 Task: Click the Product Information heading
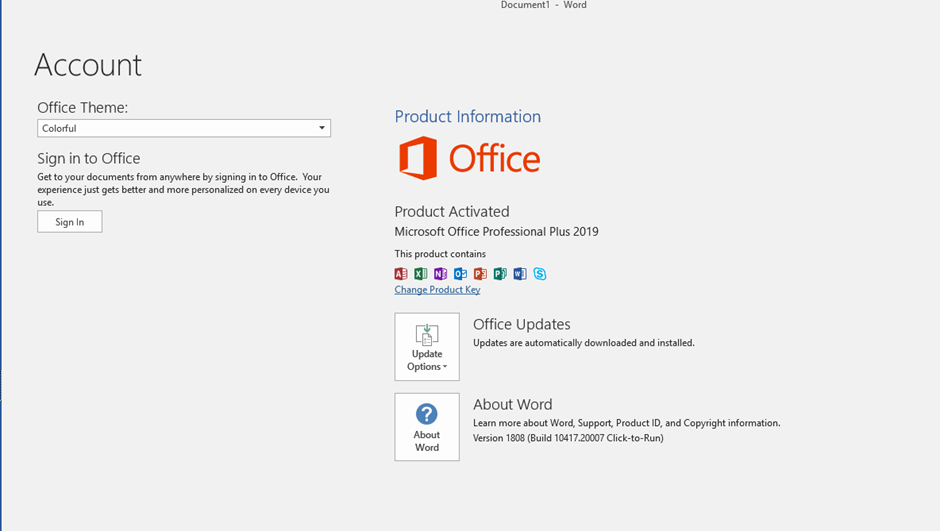[x=467, y=116]
